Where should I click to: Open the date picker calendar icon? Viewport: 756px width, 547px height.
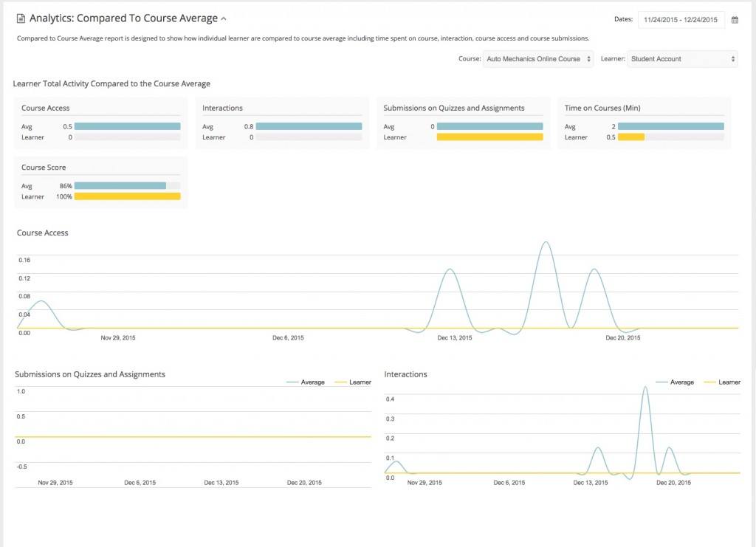click(x=735, y=19)
